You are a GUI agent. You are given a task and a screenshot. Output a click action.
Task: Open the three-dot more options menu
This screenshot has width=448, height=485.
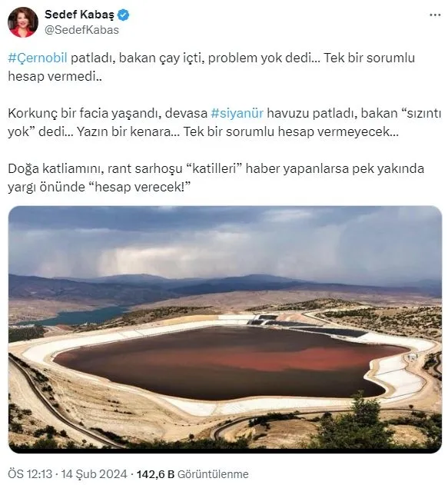436,15
